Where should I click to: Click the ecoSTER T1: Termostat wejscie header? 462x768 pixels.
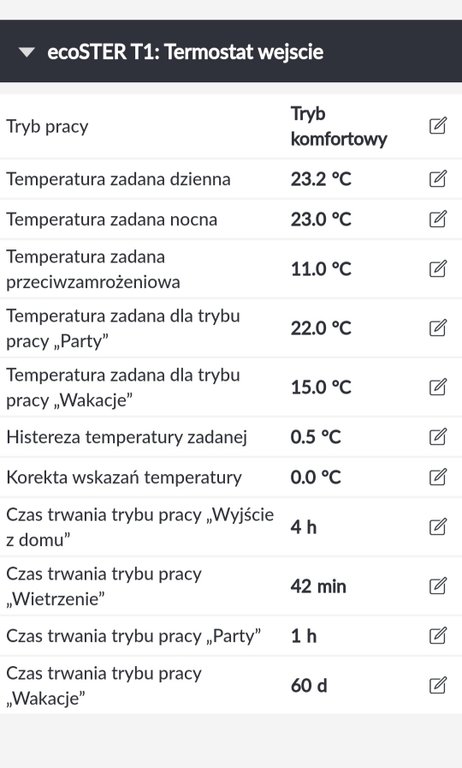point(185,52)
